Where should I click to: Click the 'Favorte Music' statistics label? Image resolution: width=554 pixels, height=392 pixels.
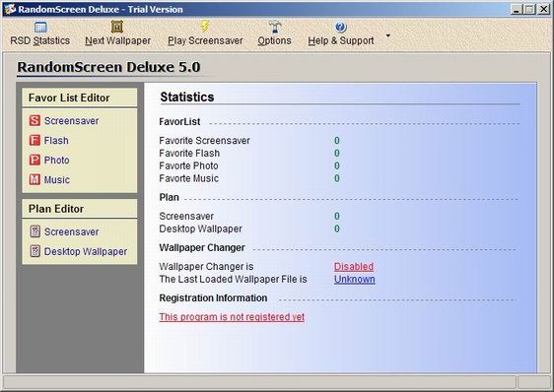pos(188,178)
